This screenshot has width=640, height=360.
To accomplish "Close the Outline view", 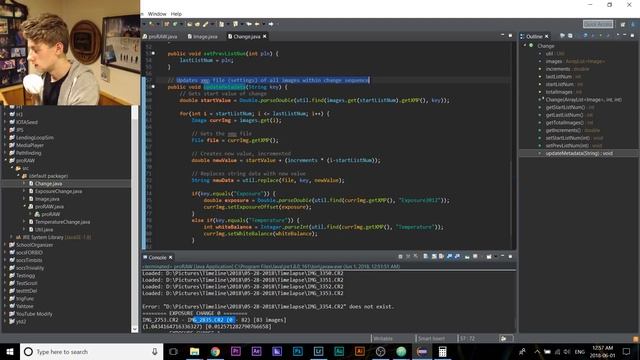I will [547, 36].
